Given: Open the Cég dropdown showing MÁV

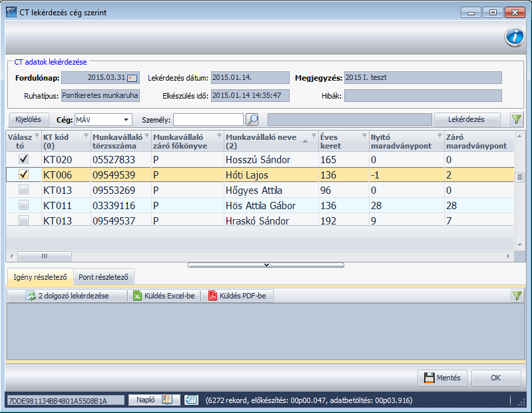Looking at the screenshot, I should coord(103,120).
